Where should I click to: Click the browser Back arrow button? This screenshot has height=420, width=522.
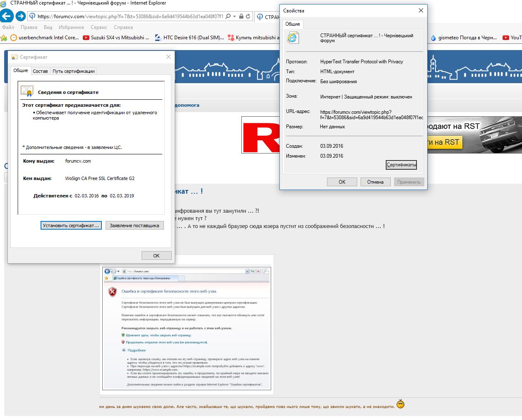(7, 16)
